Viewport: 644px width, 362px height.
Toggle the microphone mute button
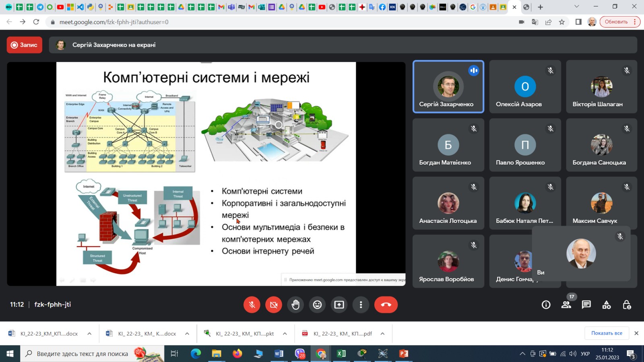click(252, 305)
